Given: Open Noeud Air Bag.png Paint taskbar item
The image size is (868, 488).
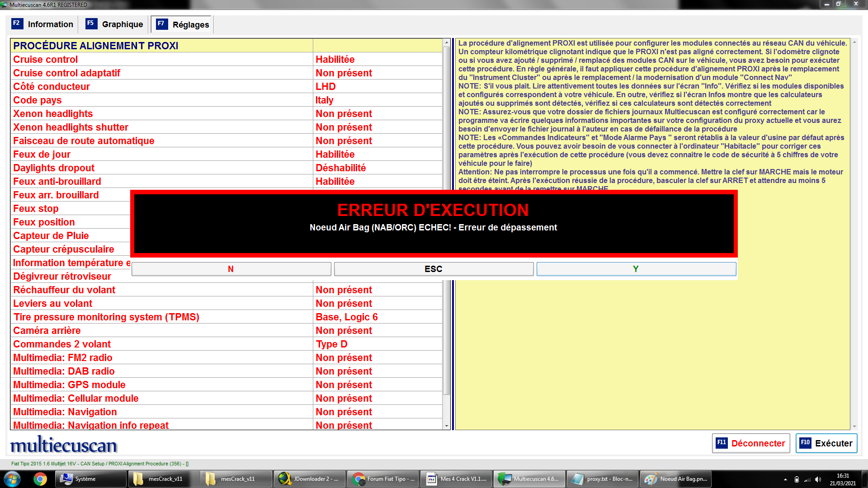Looking at the screenshot, I should coord(676,479).
